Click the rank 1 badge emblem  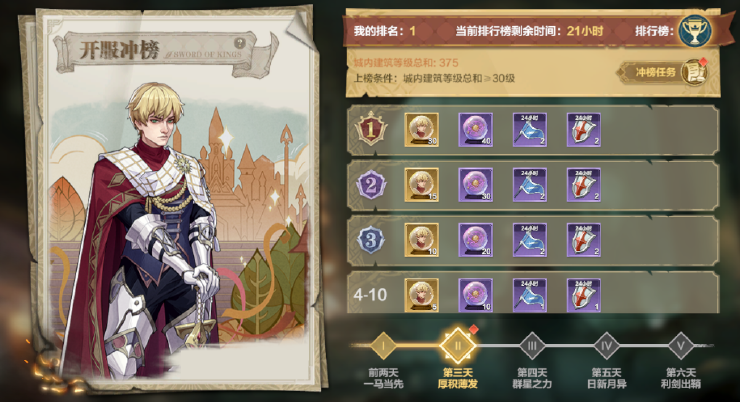click(x=371, y=129)
